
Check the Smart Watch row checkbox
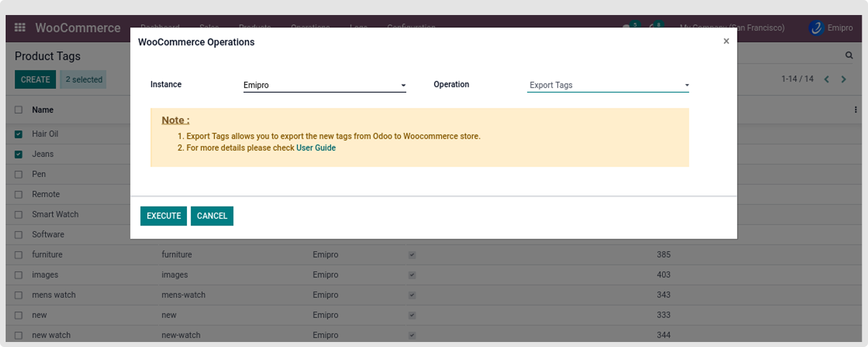19,214
